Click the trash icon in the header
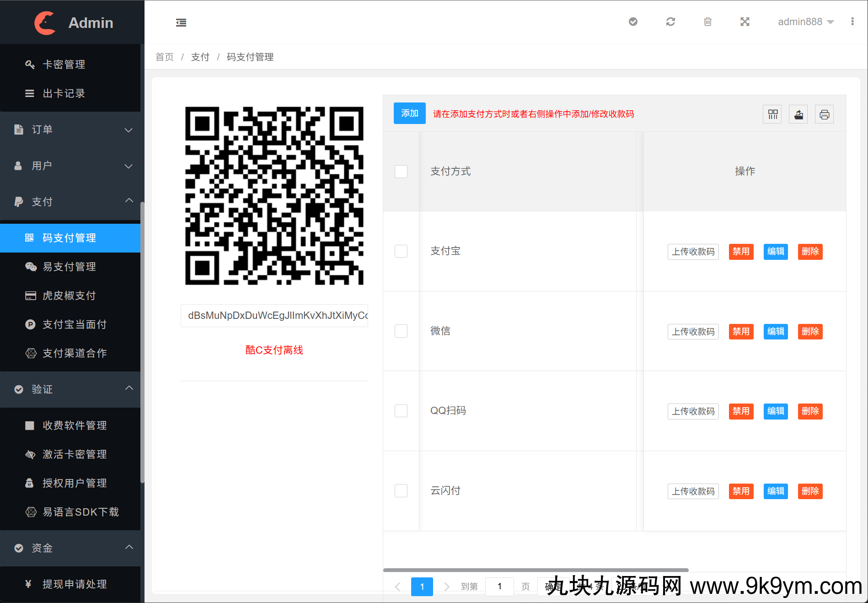Screen dimensions: 868x603 707,22
